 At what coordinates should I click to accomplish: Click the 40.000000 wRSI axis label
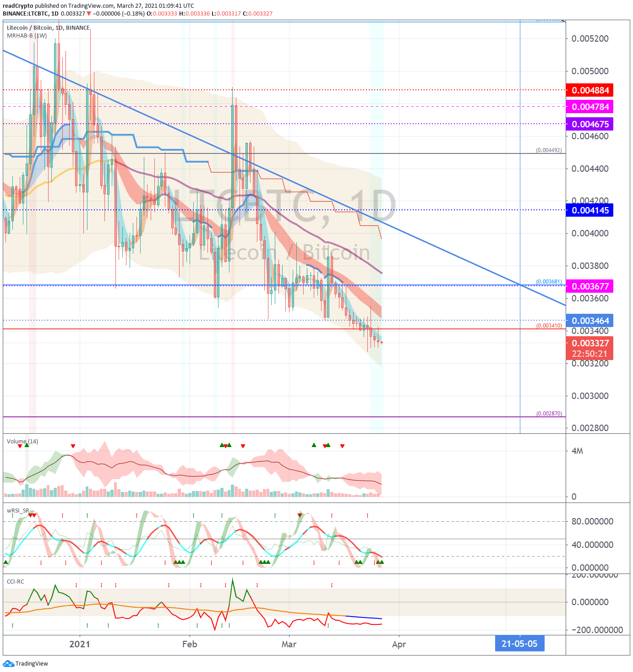click(x=592, y=545)
